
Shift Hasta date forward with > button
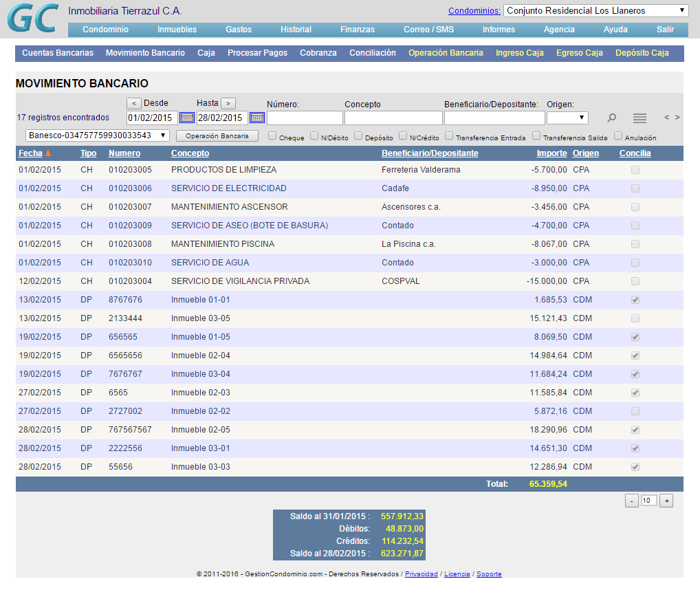[x=228, y=104]
